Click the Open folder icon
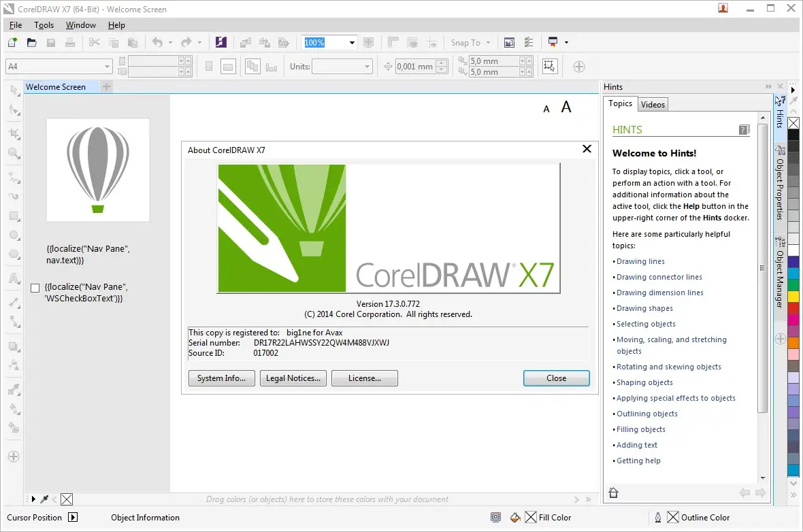This screenshot has height=532, width=803. (32, 42)
